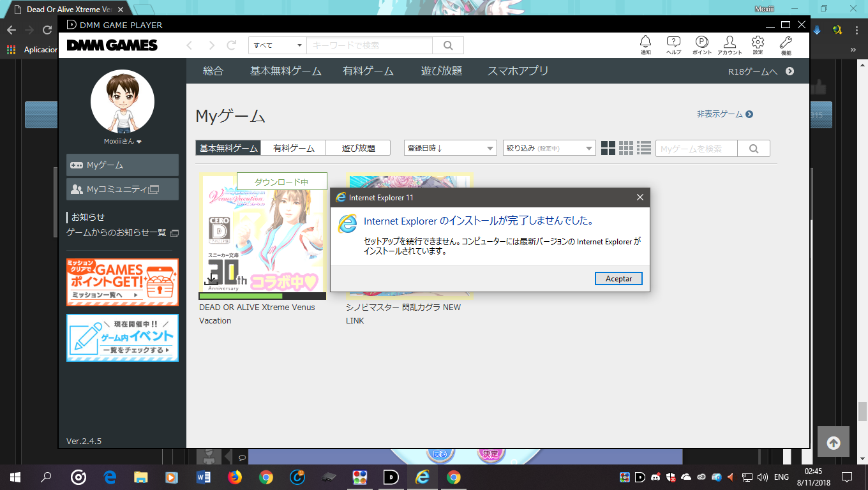Open the 通知 notifications bell icon
The width and height of the screenshot is (868, 490).
(646, 45)
